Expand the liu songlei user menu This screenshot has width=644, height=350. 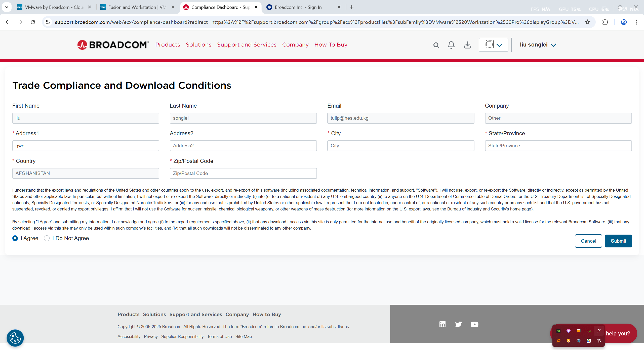tap(538, 45)
